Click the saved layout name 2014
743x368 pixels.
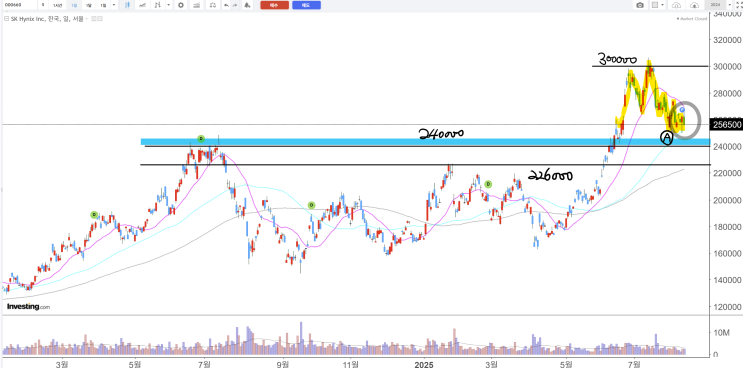[x=716, y=5]
